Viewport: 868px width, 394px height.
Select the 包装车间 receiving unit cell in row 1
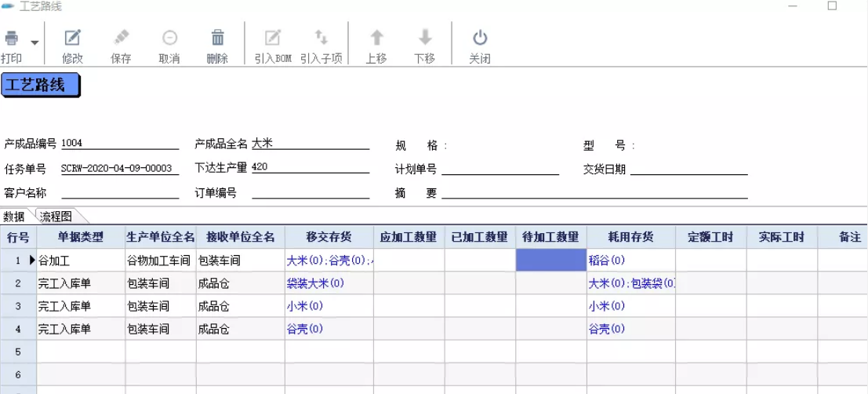tap(241, 260)
